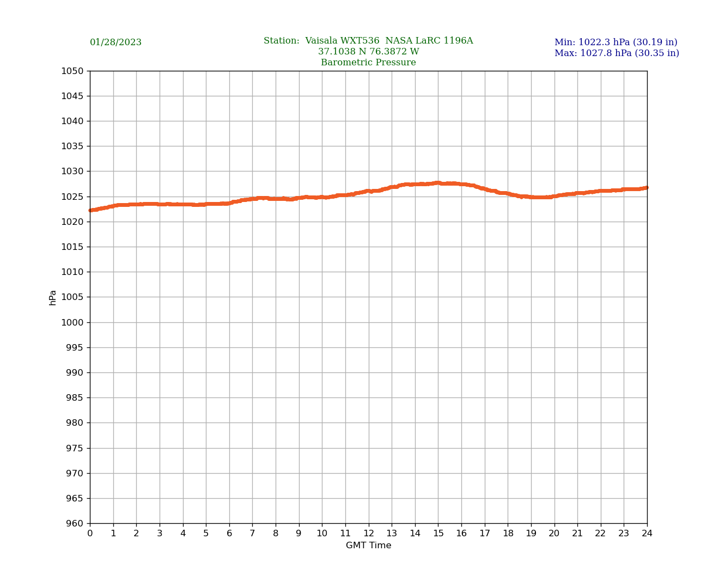Image resolution: width=719 pixels, height=588 pixels.
Task: Click the 1050 y-axis tick label
Action: pos(72,71)
